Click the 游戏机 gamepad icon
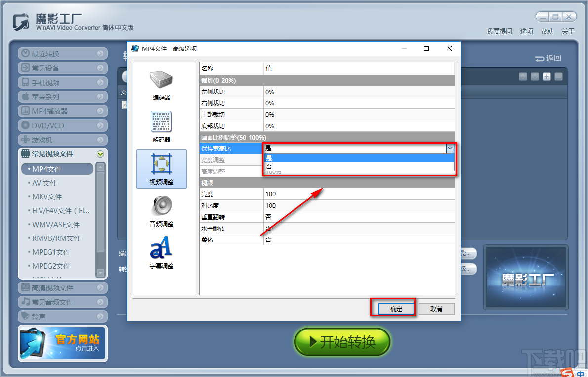 coord(25,140)
